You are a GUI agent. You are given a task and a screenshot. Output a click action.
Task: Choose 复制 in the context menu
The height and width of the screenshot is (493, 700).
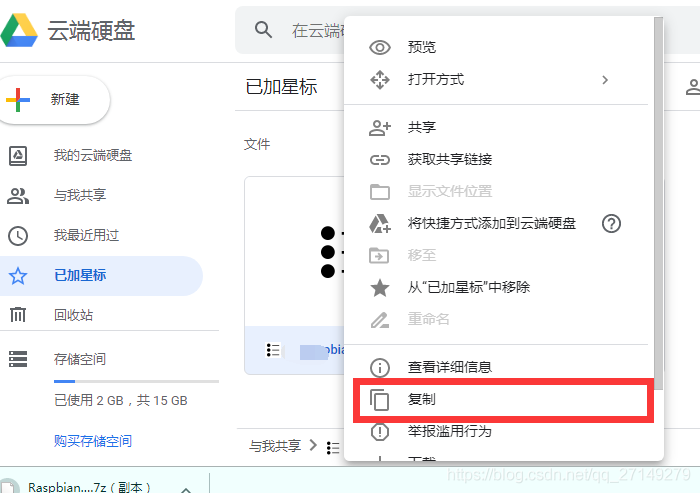pyautogui.click(x=421, y=400)
